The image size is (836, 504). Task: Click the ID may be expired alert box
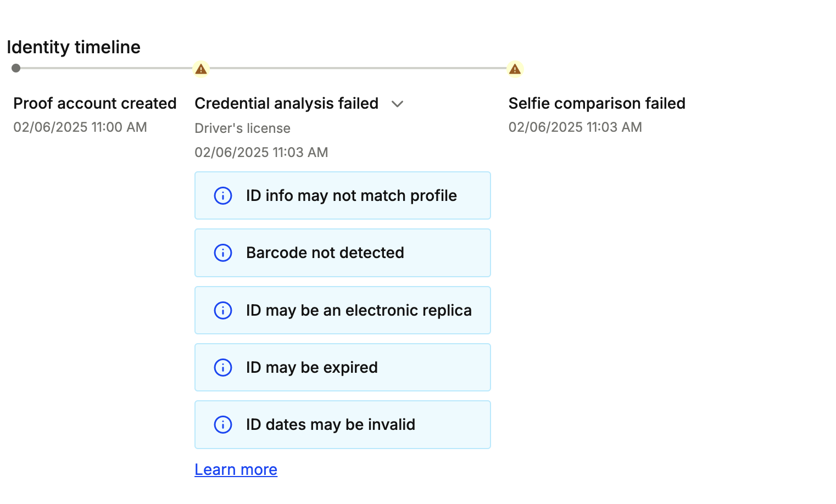[x=343, y=367]
